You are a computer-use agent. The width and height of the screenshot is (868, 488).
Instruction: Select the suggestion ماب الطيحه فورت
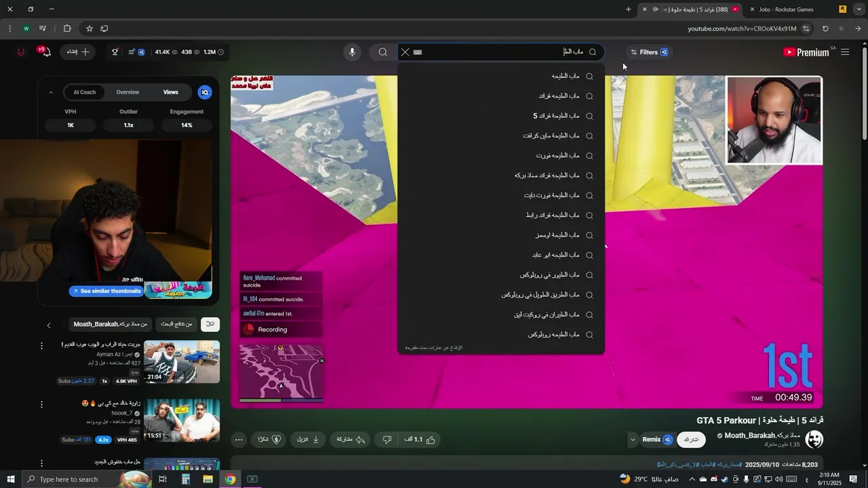point(501,156)
